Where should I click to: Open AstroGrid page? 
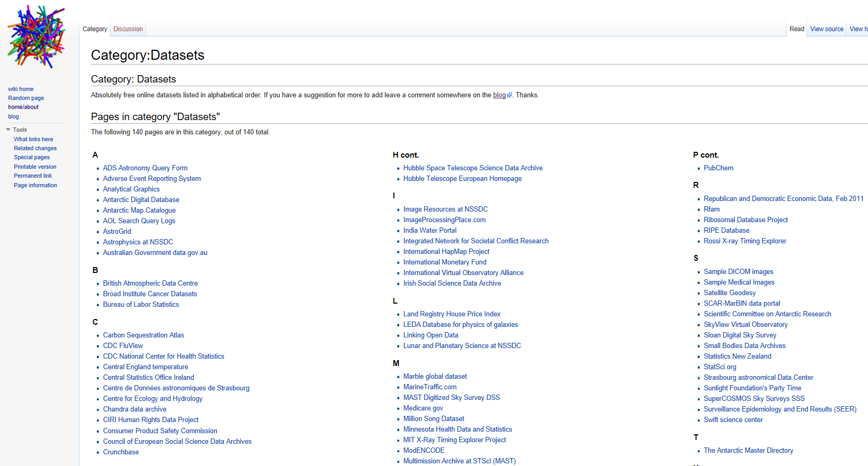coord(117,231)
